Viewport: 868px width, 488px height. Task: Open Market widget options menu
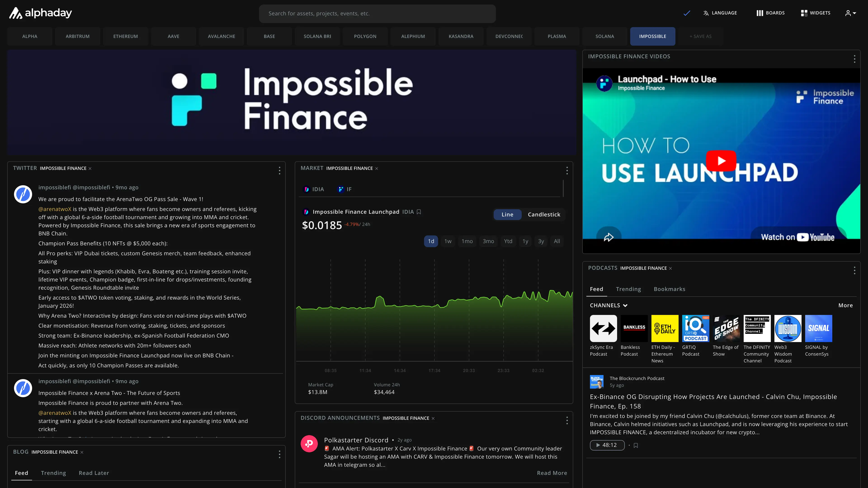pos(567,171)
